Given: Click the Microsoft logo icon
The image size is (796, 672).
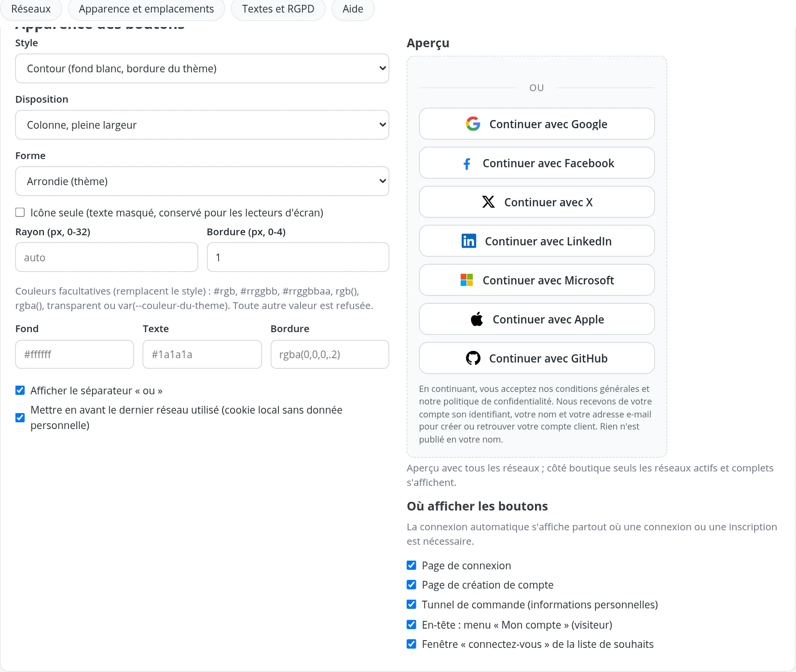Looking at the screenshot, I should (x=467, y=280).
